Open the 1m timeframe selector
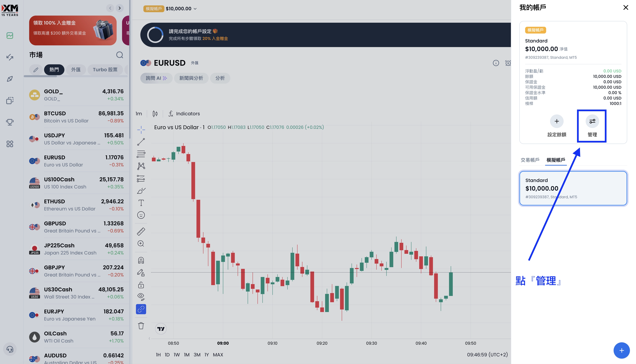Viewport: 636px width, 364px height. click(x=139, y=114)
